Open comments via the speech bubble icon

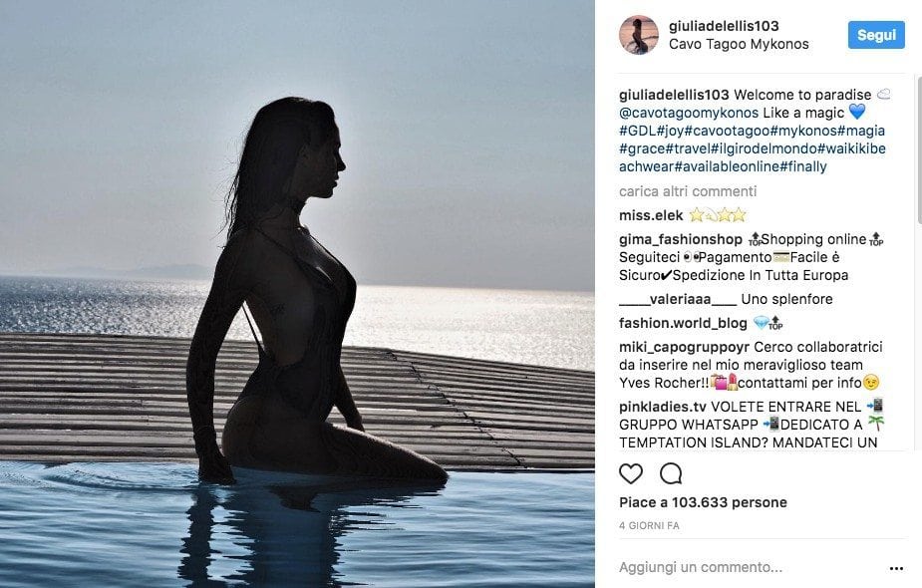(x=671, y=473)
